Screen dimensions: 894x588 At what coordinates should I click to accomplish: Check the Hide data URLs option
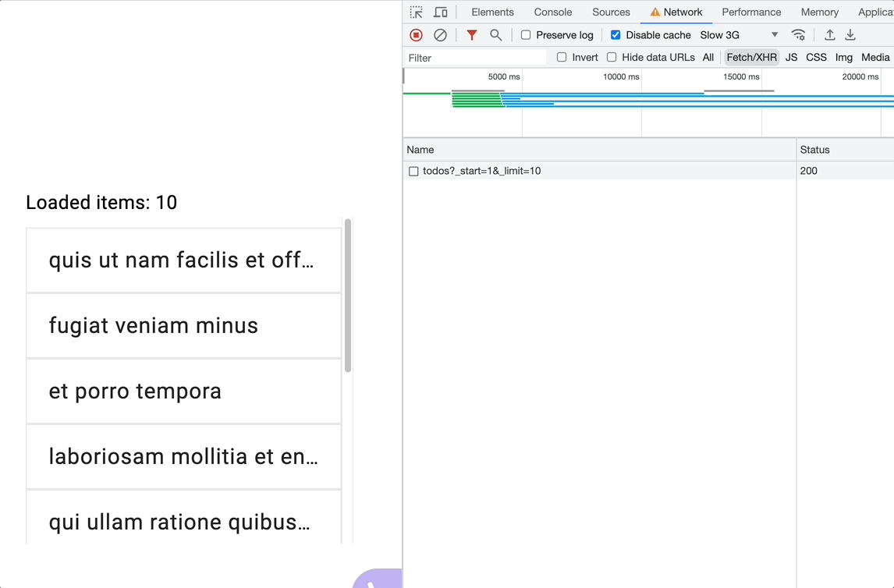coord(612,57)
